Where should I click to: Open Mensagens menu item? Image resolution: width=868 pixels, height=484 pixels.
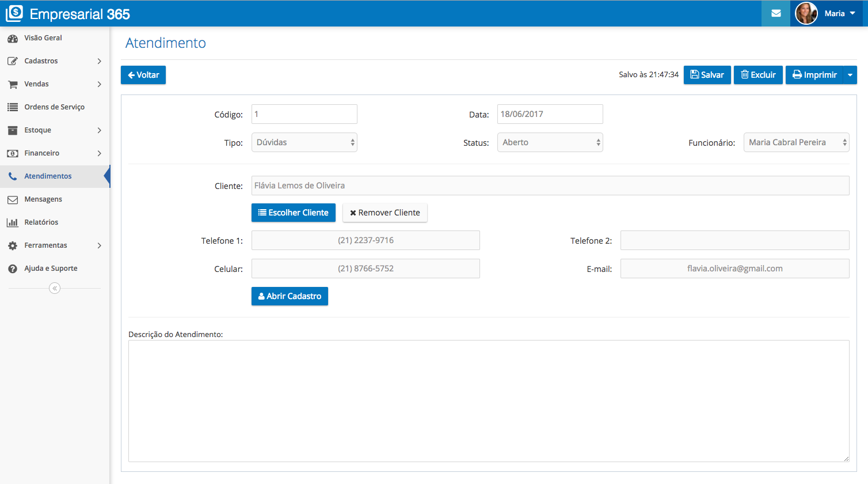55,199
